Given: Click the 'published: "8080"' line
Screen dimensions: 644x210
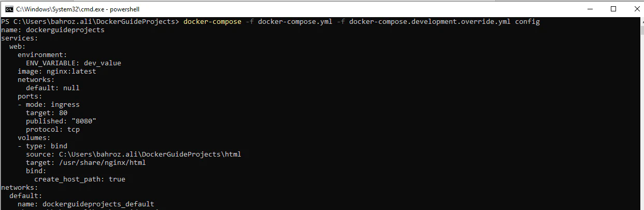Looking at the screenshot, I should point(61,121).
